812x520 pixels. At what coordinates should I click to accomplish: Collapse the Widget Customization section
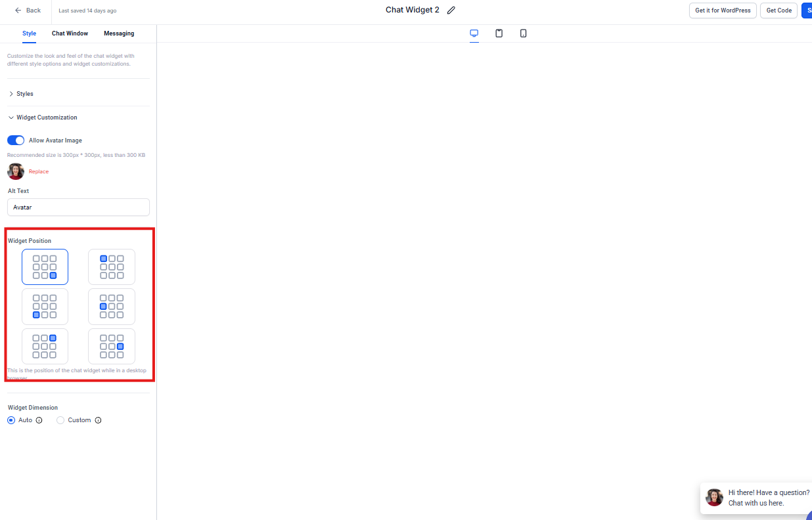pos(46,118)
